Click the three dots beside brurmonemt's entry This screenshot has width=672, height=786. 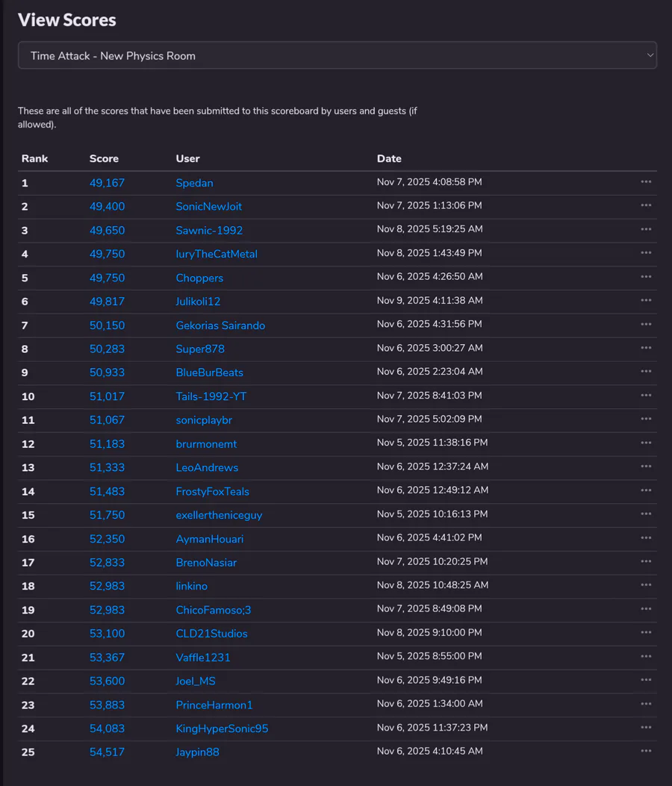point(646,443)
